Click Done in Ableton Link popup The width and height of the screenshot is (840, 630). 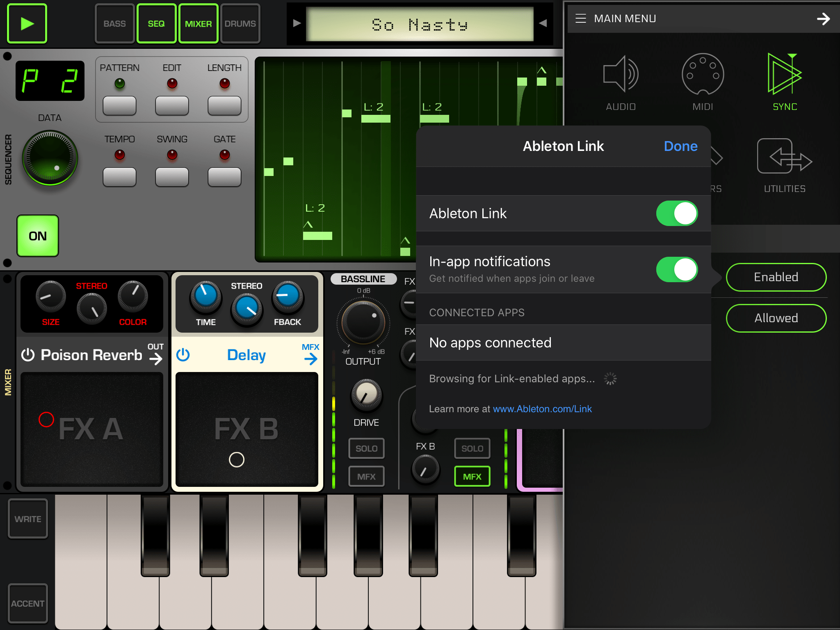(680, 146)
